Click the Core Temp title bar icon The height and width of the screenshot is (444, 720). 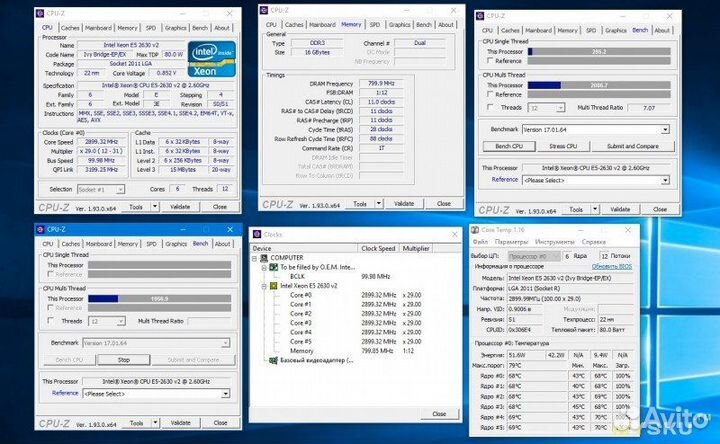(x=475, y=230)
